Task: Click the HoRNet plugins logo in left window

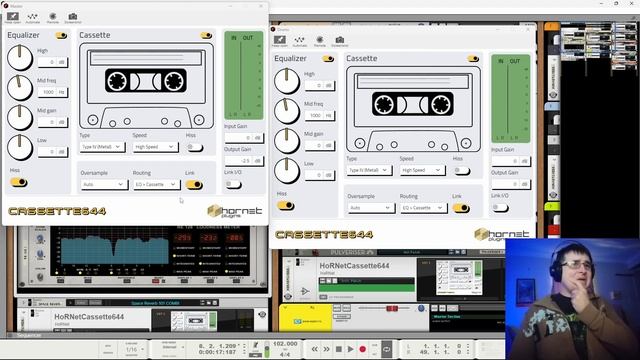Action: coord(235,211)
